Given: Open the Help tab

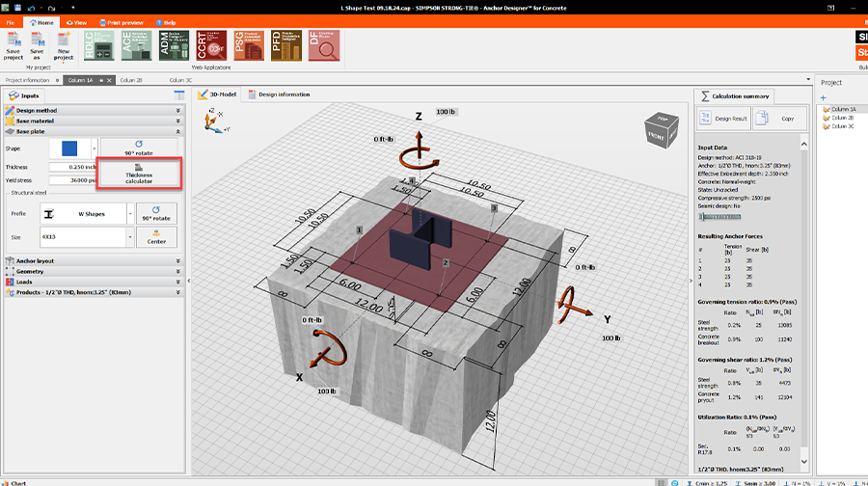Looking at the screenshot, I should 166,23.
